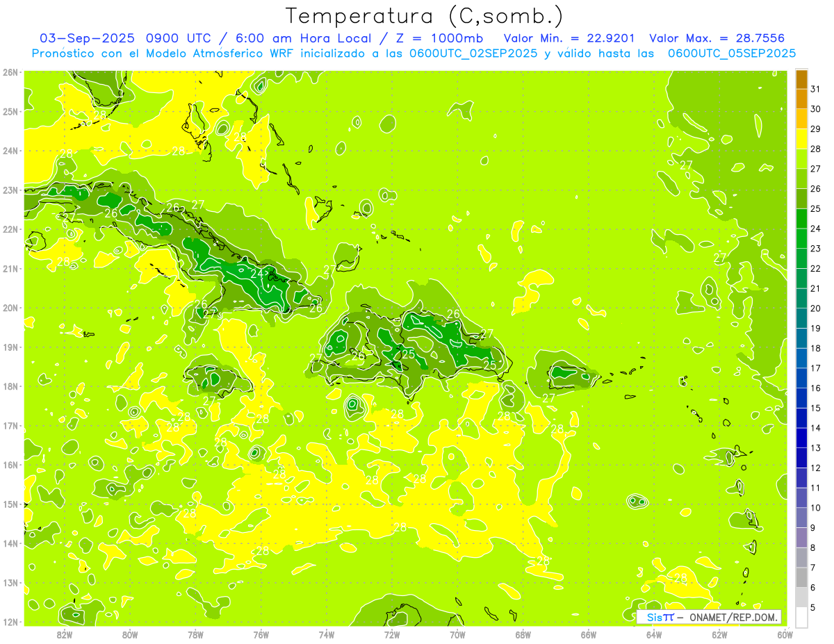Screen dimensions: 834x644
Task: Click the colorbar value label '20'
Action: 815,308
